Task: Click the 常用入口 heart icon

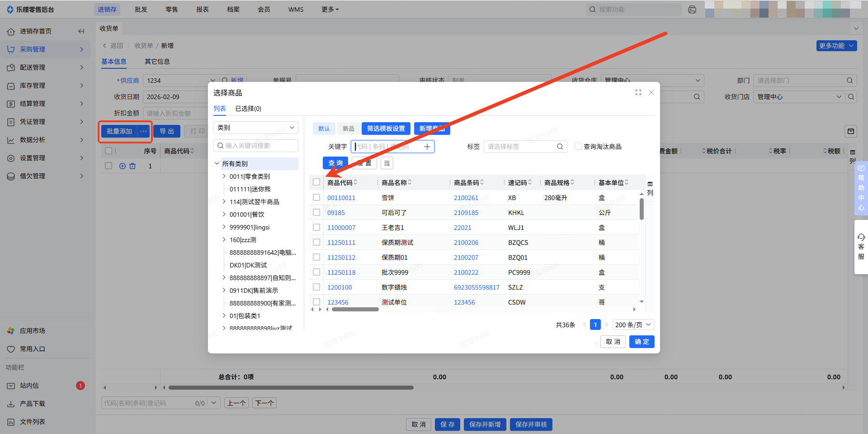Action: [x=11, y=349]
